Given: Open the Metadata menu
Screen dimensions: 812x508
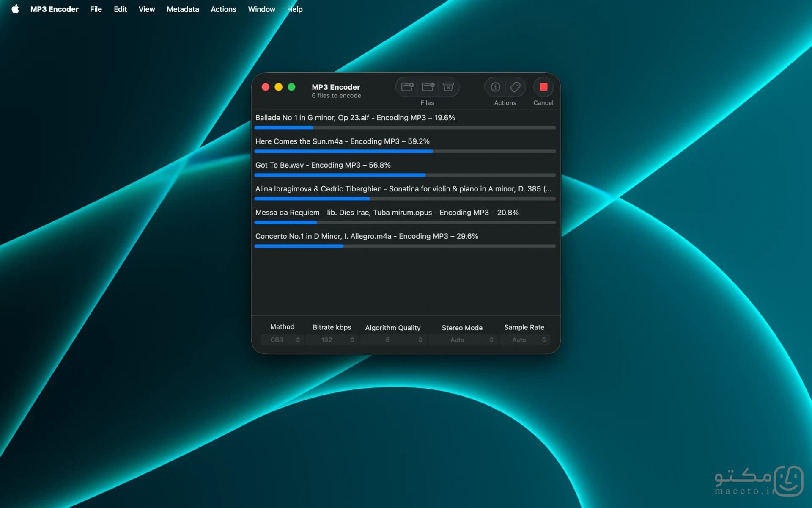Looking at the screenshot, I should coord(183,9).
